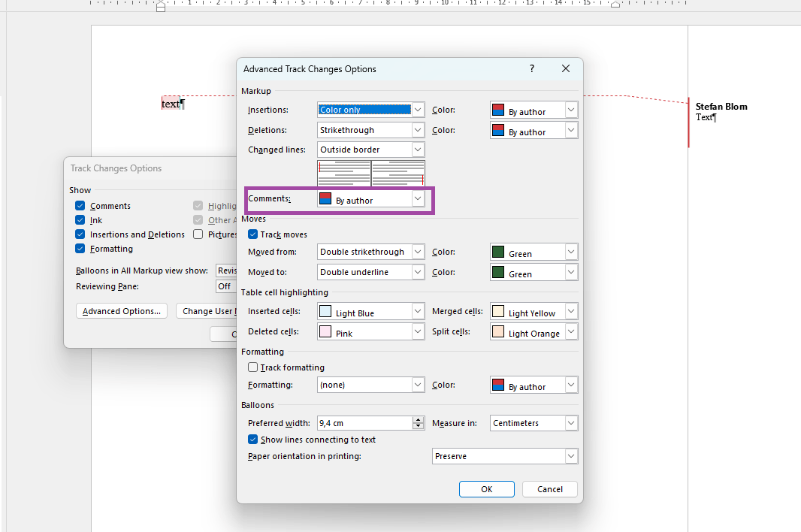Toggle Comments checkbox in Track Changes Options

point(80,205)
